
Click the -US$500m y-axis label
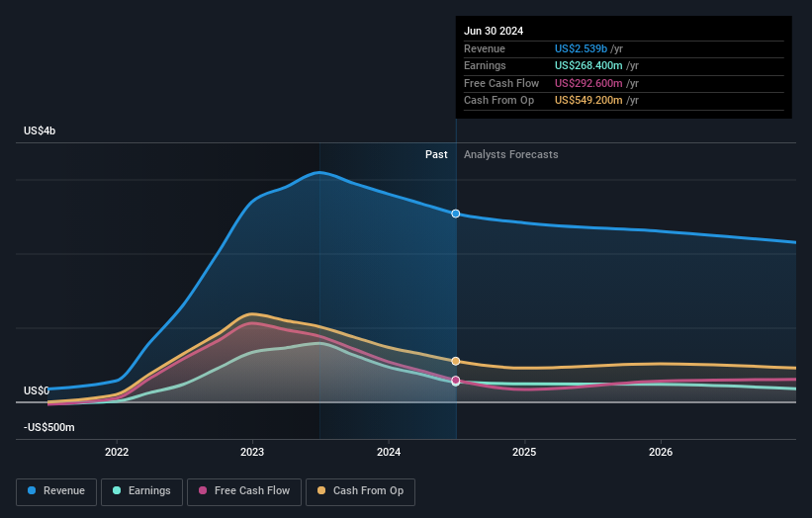coord(49,427)
